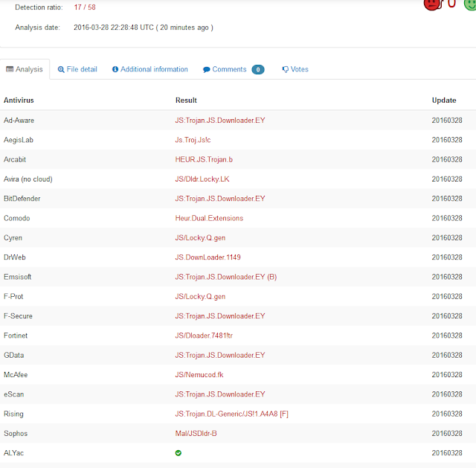Open the Additional information tab
The width and height of the screenshot is (476, 468).
[x=150, y=69]
